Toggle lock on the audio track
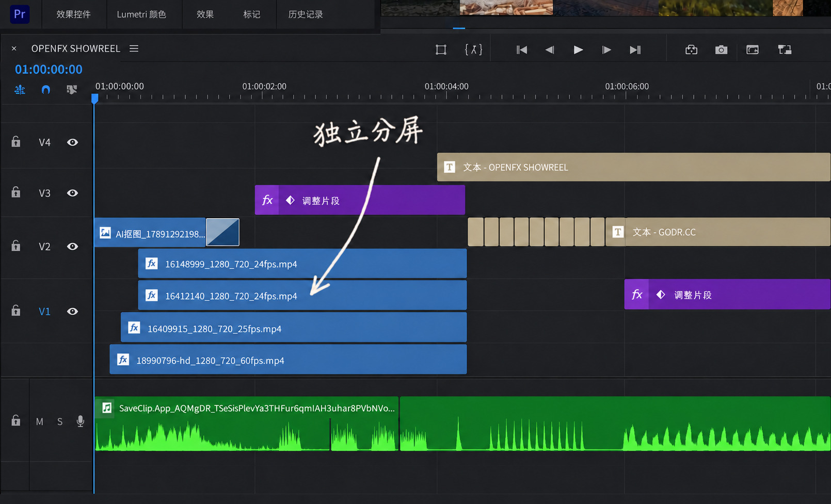The image size is (831, 504). (16, 420)
